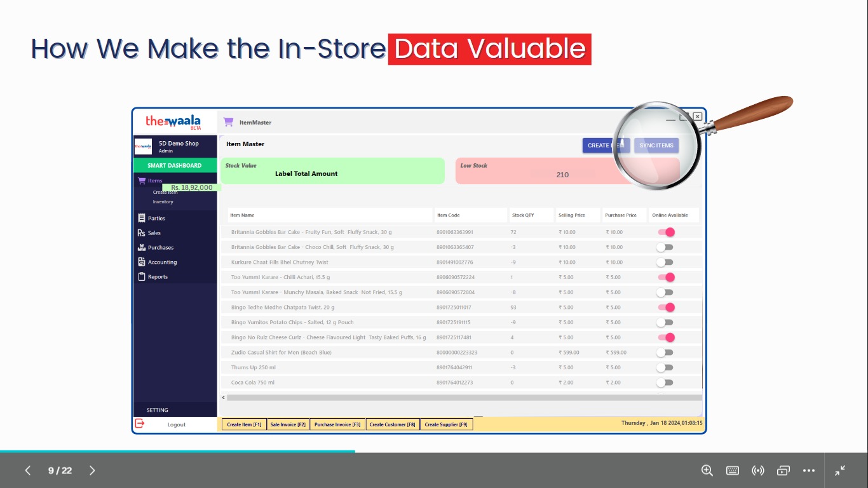Click Create Item [F1] shortcut button

click(x=245, y=424)
